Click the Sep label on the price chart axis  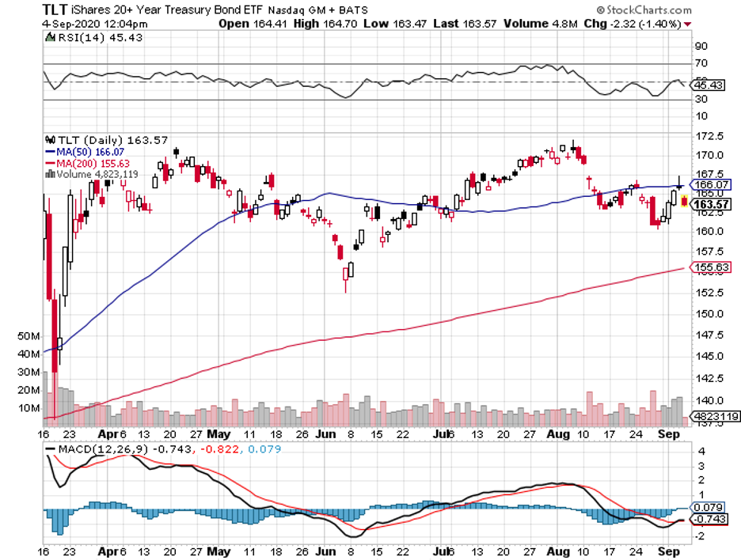669,434
